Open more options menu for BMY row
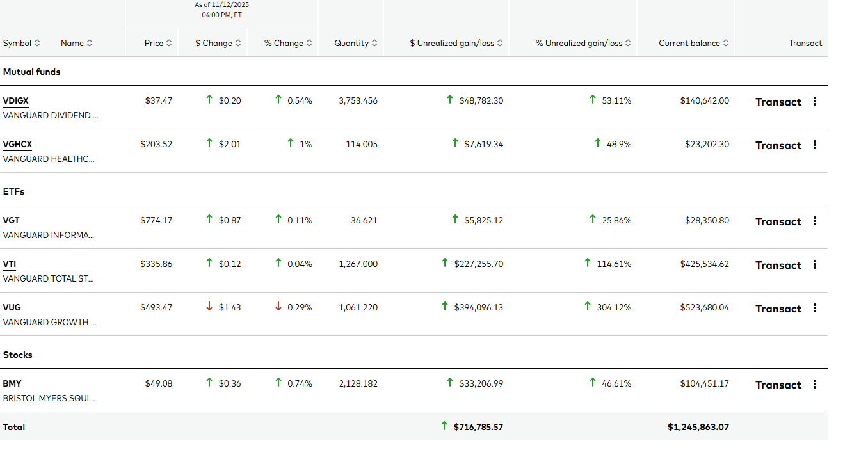The width and height of the screenshot is (868, 457). pyautogui.click(x=815, y=384)
